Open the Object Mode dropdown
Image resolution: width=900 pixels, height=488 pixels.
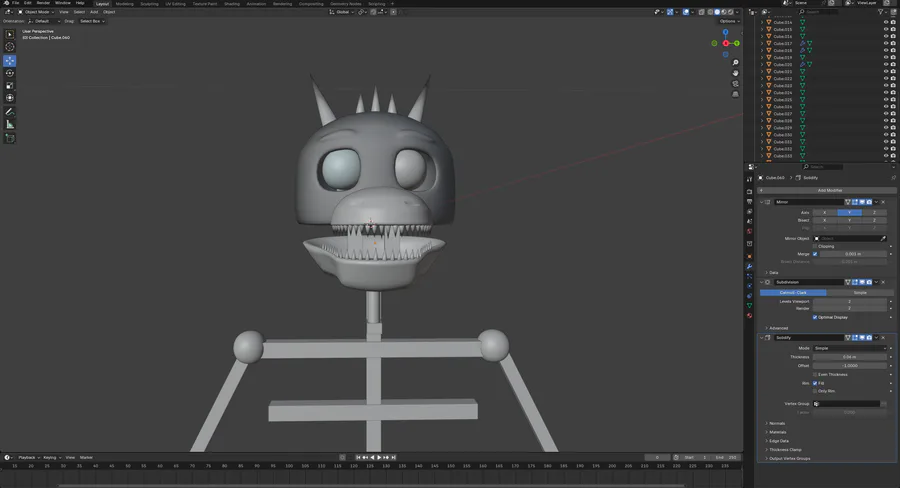pos(36,11)
